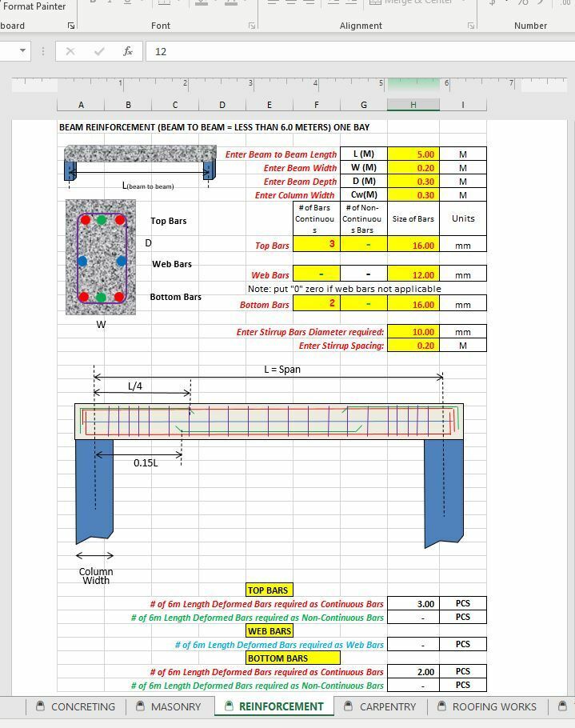Expand the Name Box dropdown arrow
The height and width of the screenshot is (728, 575).
[22, 50]
